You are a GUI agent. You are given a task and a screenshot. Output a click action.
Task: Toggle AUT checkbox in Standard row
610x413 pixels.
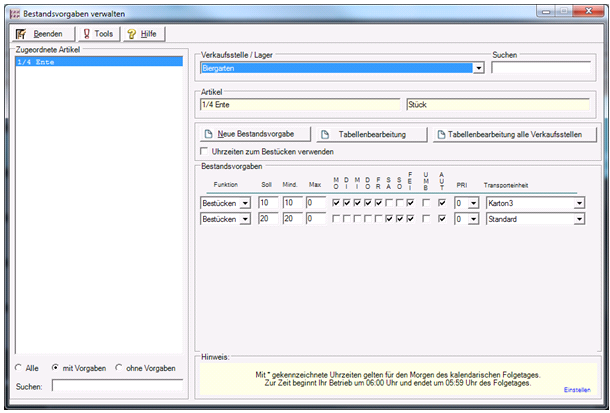pyautogui.click(x=442, y=219)
